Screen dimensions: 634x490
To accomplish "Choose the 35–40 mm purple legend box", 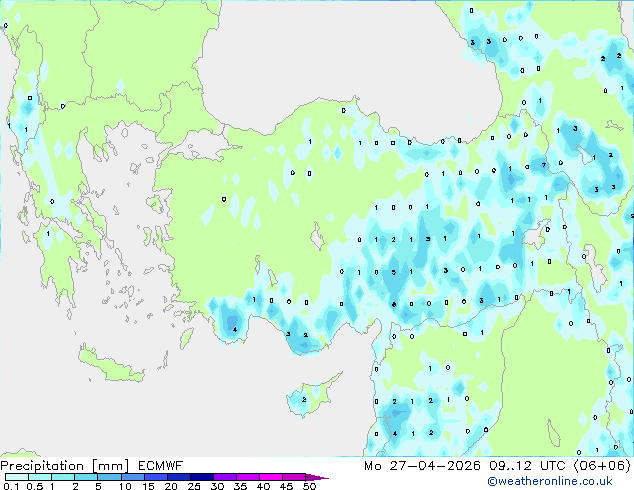I will 247,477.
